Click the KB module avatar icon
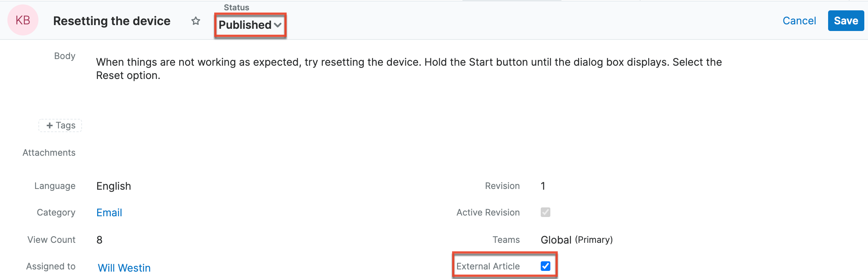The height and width of the screenshot is (279, 868). click(23, 20)
